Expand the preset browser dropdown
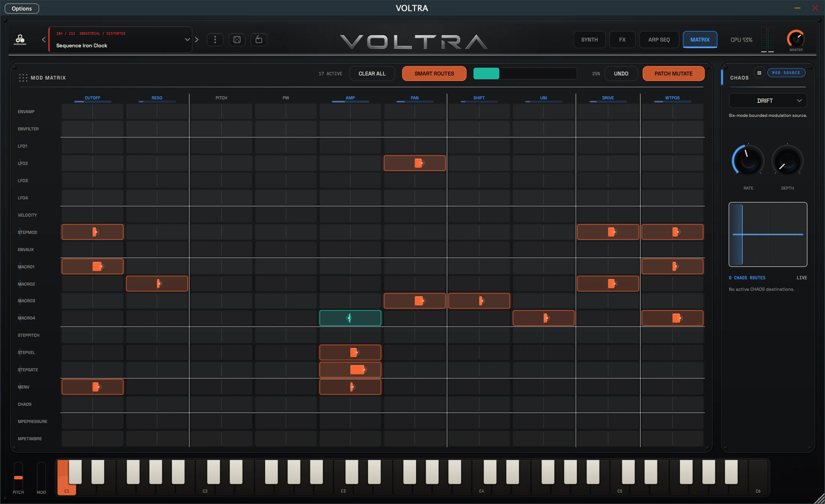The width and height of the screenshot is (825, 504). click(x=187, y=39)
